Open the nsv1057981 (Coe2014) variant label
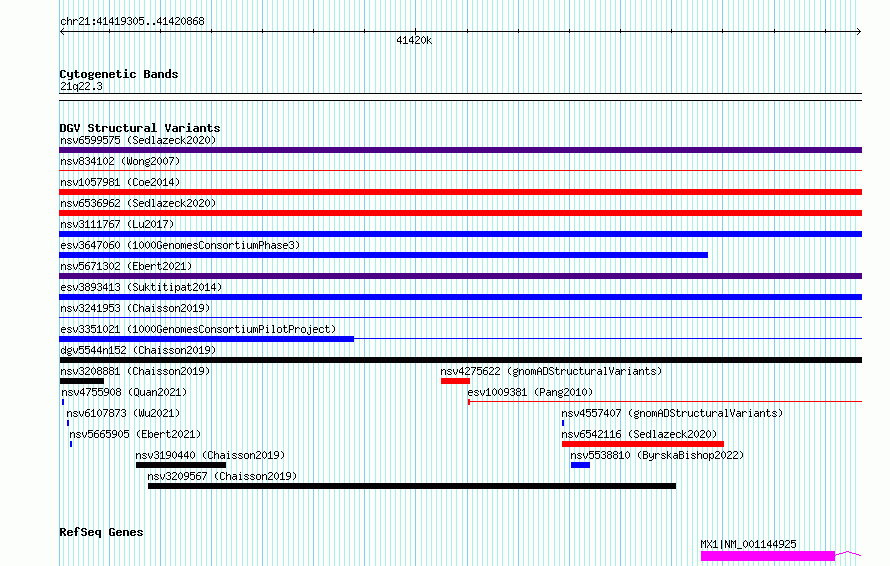 pos(120,182)
